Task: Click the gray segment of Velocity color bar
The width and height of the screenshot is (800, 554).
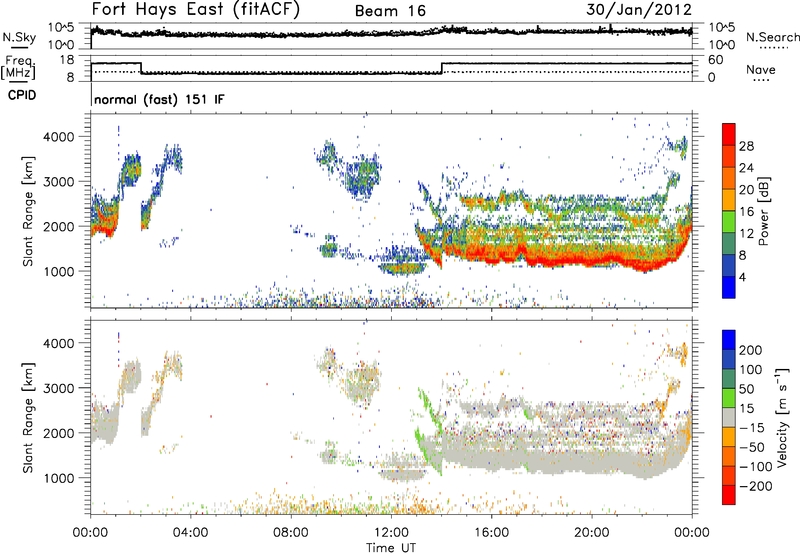Action: 729,417
